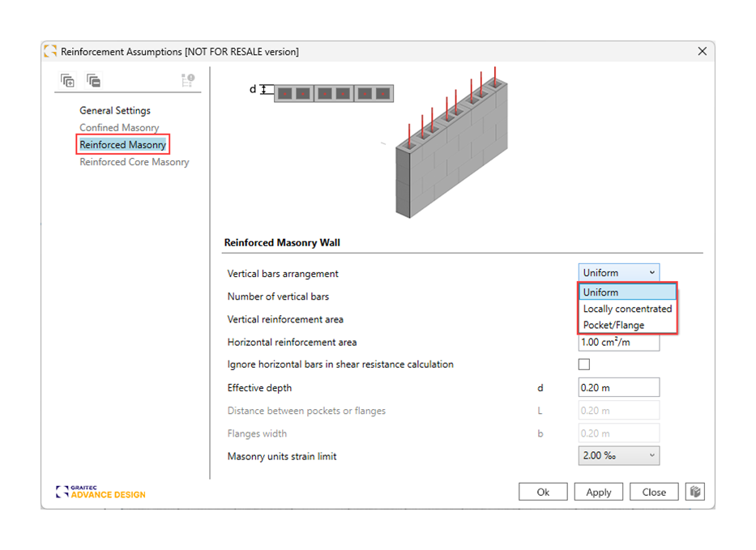Select Reinforced Masonry in the sidebar
The image size is (756, 550).
pos(122,145)
